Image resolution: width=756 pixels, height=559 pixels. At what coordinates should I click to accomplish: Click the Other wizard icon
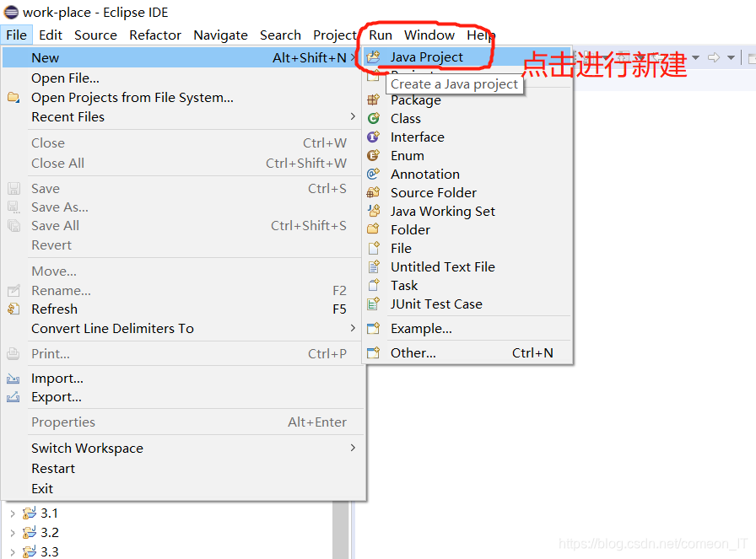point(373,353)
